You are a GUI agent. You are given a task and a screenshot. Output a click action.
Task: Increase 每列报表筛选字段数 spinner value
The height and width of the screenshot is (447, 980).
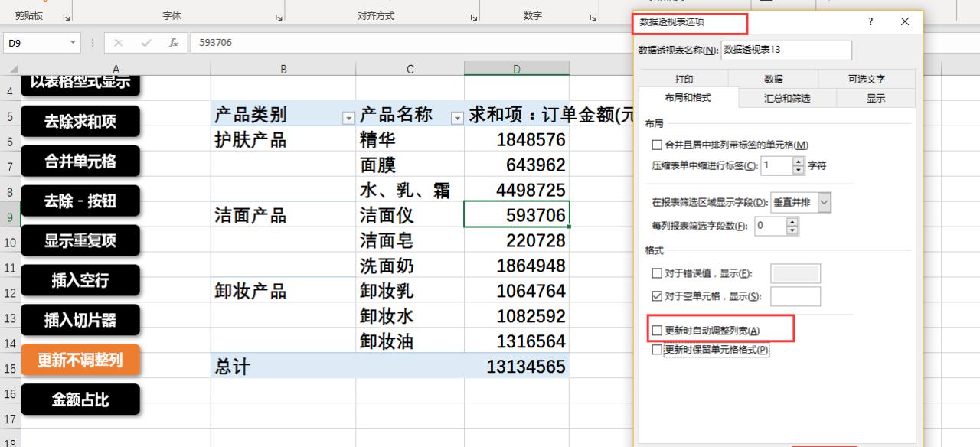[792, 222]
